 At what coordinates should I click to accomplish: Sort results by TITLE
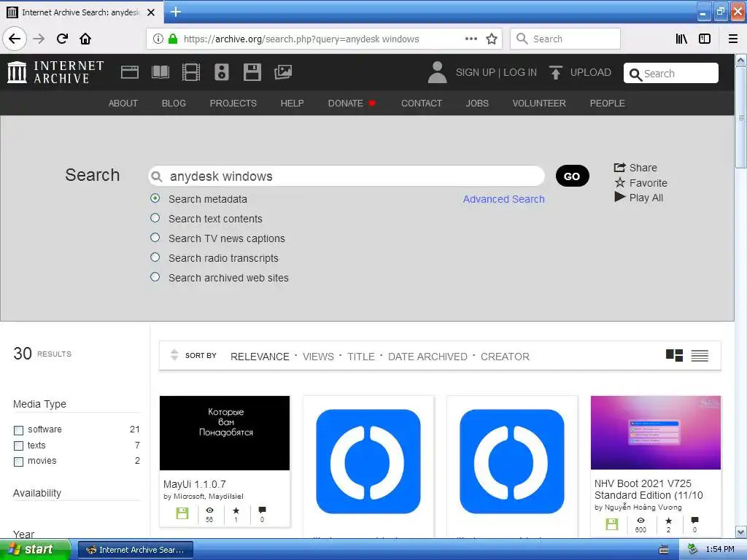point(360,357)
